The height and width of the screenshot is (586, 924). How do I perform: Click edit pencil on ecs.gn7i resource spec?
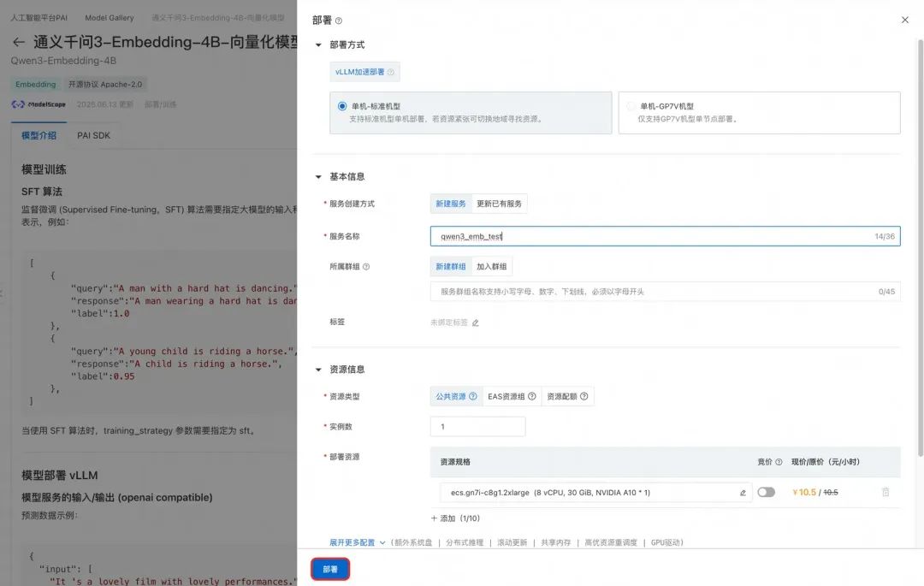[743, 493]
